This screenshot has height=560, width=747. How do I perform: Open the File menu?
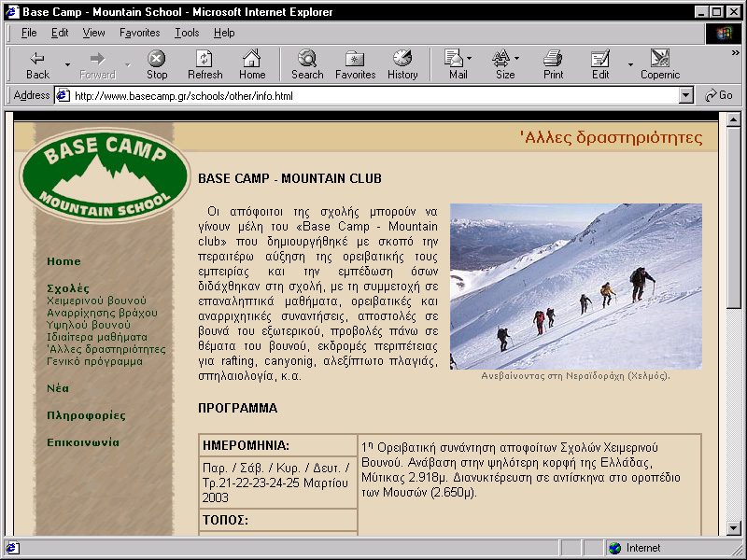(x=29, y=33)
